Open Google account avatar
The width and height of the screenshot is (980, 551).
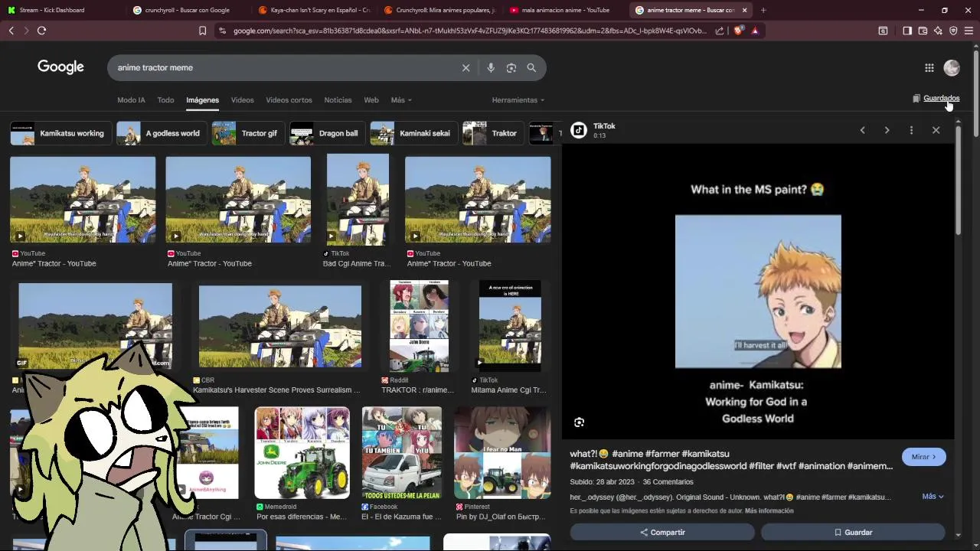tap(952, 68)
